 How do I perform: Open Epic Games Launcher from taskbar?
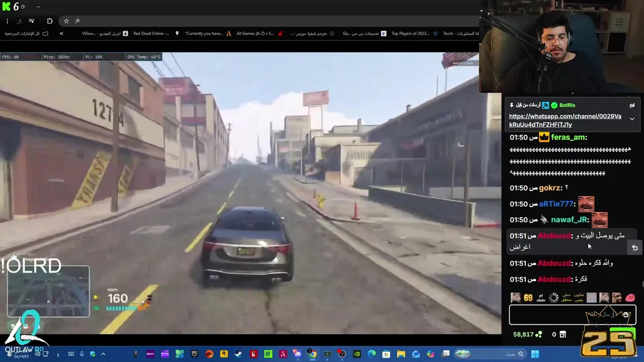[x=195, y=354]
